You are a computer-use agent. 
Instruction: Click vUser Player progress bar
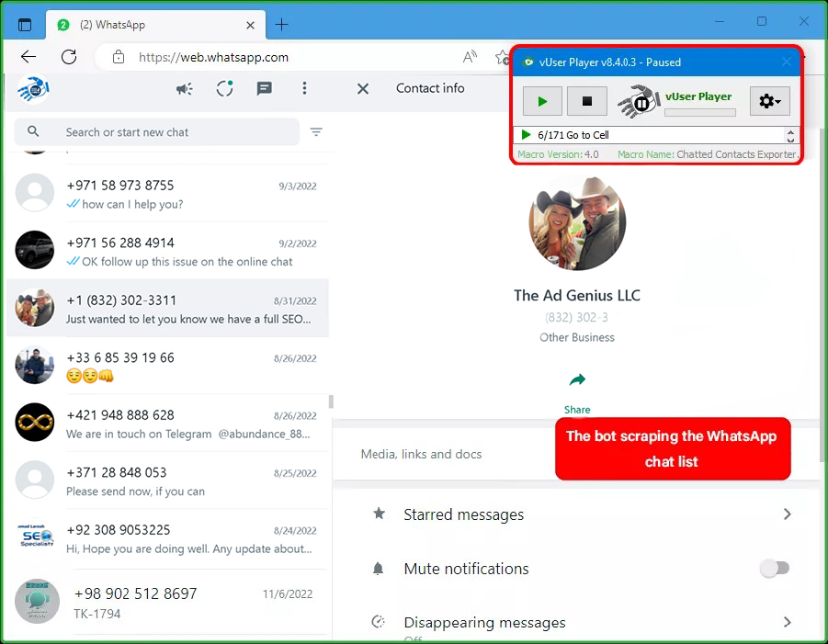(699, 112)
